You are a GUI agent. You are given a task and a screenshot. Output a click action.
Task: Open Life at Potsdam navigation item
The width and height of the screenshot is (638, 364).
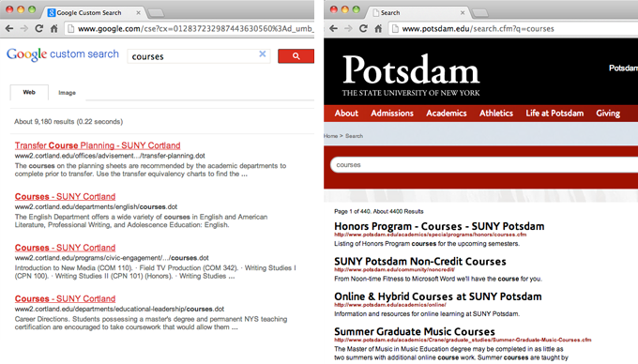tap(554, 114)
